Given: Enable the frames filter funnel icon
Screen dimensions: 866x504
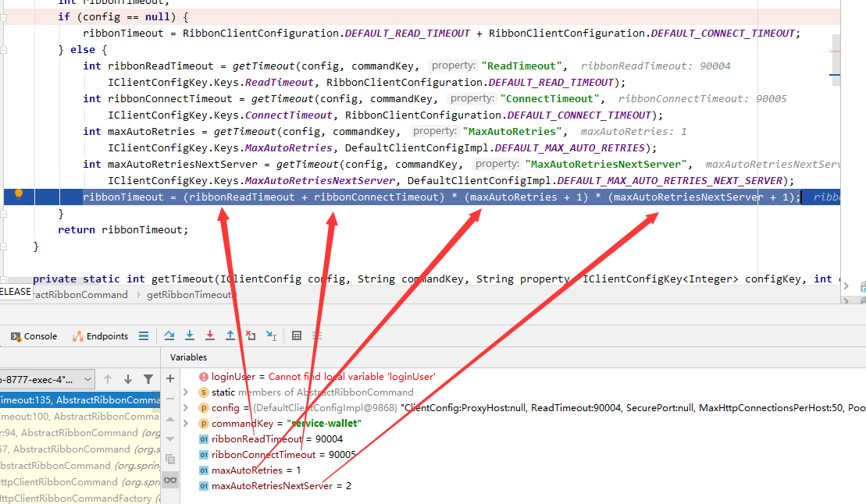Looking at the screenshot, I should tap(148, 378).
